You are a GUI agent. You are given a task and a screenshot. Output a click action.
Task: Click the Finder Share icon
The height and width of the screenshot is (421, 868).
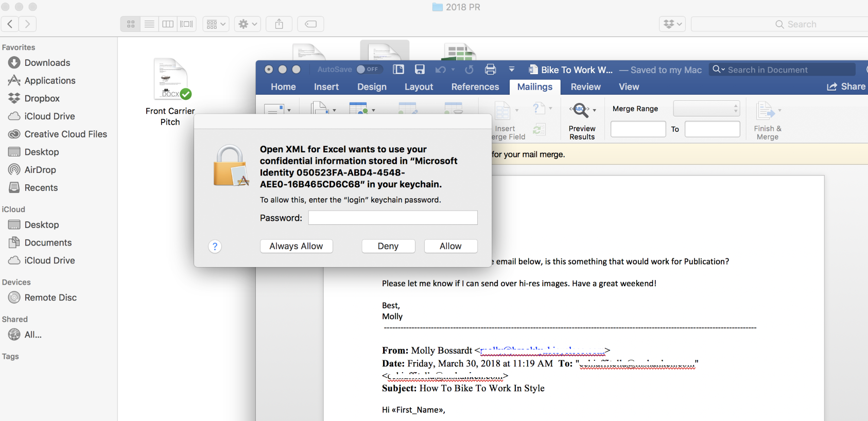click(279, 24)
